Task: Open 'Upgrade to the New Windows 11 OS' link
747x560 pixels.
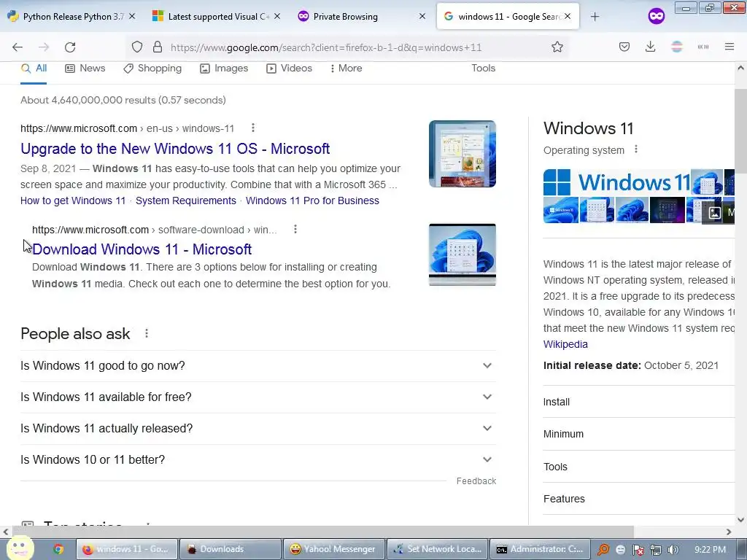Action: click(x=175, y=149)
